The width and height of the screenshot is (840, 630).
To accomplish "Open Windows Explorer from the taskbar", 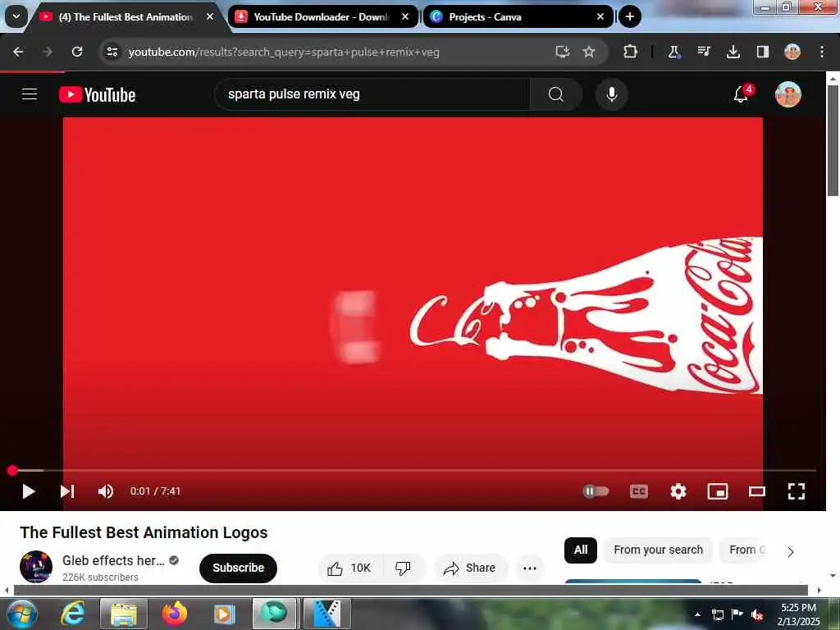I will 124,614.
